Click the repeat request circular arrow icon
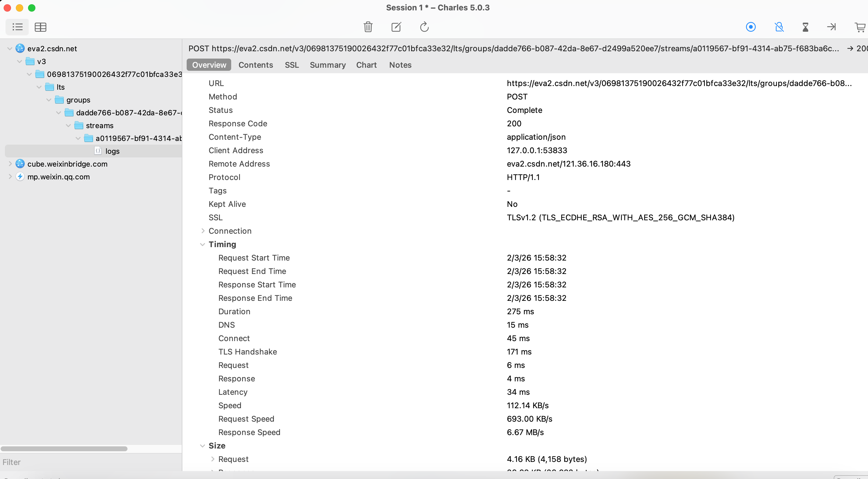The image size is (868, 479). [x=424, y=27]
